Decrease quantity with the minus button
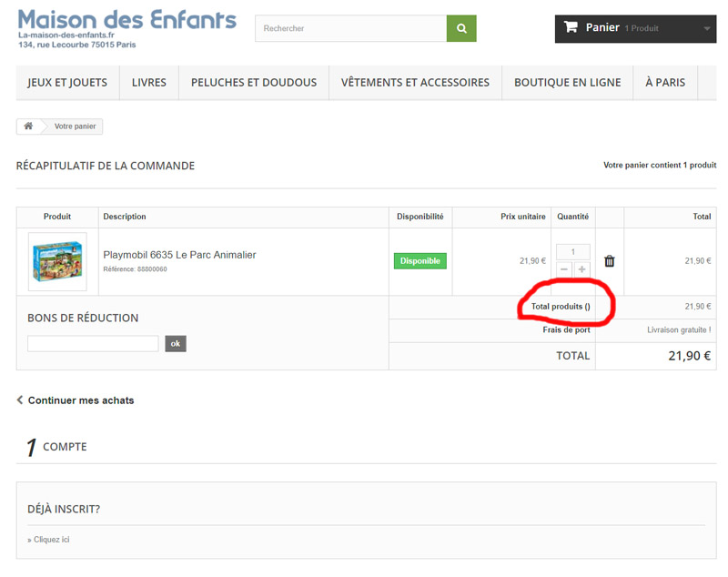 [x=564, y=269]
